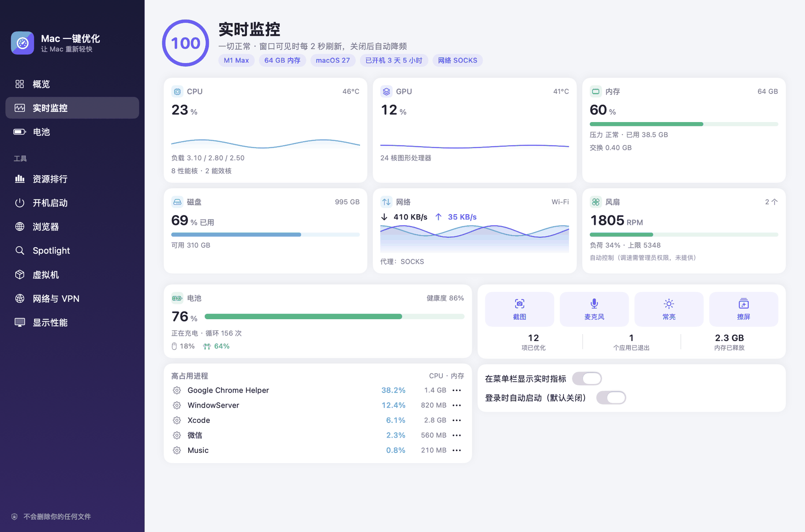This screenshot has height=532, width=805.
Task: Click the 截图 screenshot button
Action: (520, 309)
